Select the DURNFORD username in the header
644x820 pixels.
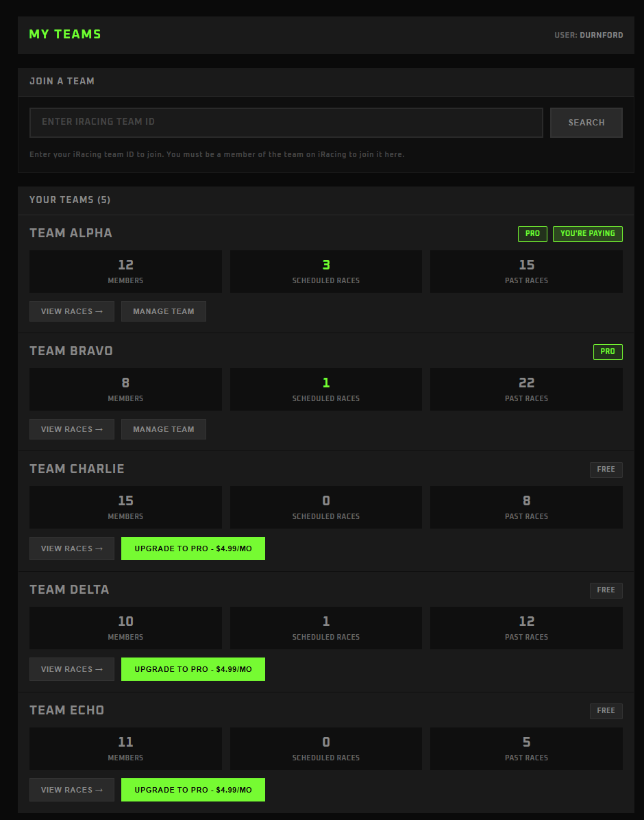tap(602, 34)
